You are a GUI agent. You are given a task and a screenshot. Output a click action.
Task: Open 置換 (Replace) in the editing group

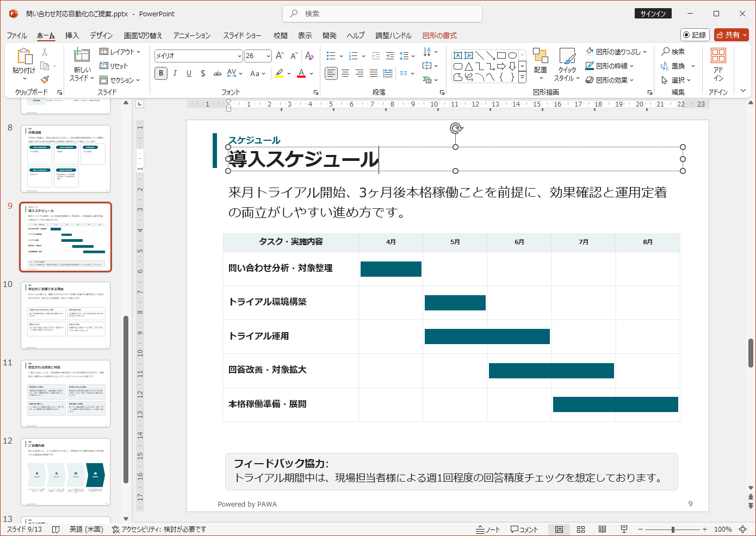point(676,66)
